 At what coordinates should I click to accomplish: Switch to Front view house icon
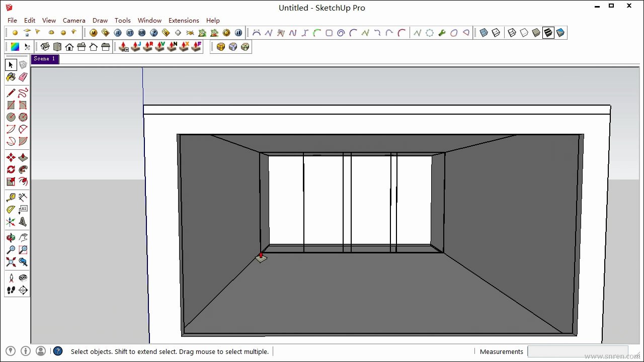click(69, 47)
